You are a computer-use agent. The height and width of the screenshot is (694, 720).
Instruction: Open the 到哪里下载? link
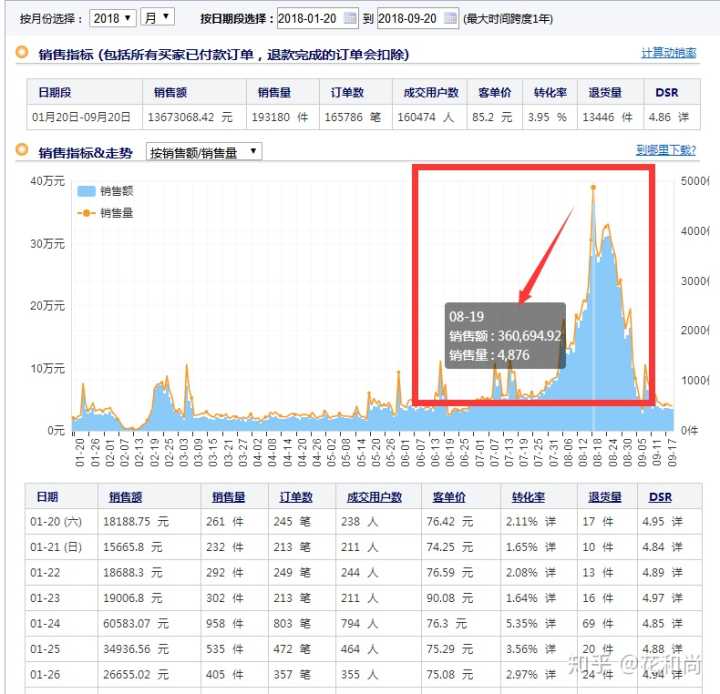(666, 151)
